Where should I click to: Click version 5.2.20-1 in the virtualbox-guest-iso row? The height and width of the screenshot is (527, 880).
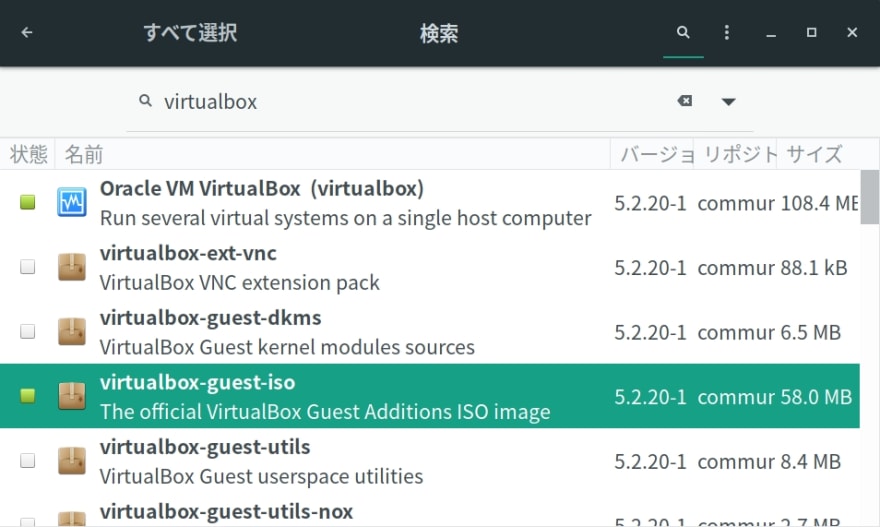pyautogui.click(x=650, y=397)
